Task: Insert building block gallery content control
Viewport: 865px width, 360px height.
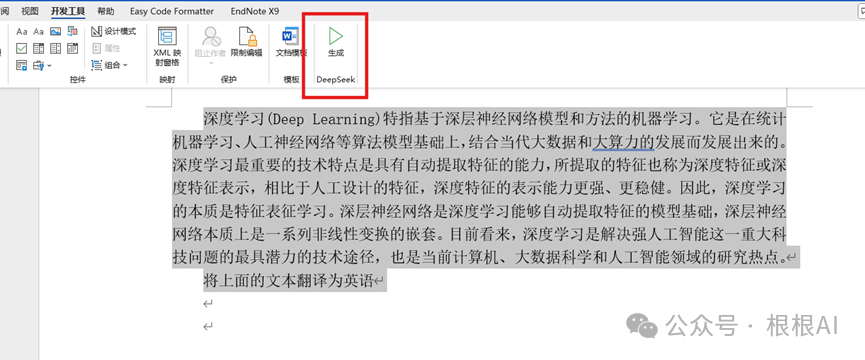Action: 72,31
